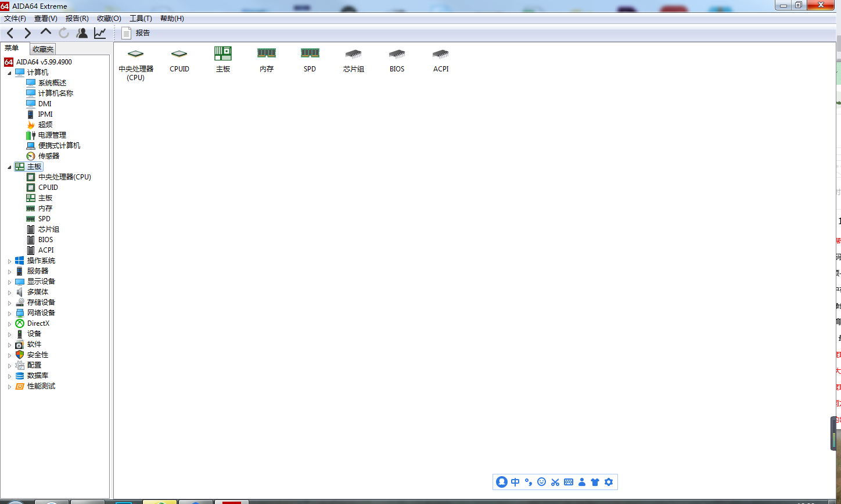Click the user profile toolbar icon

click(82, 33)
